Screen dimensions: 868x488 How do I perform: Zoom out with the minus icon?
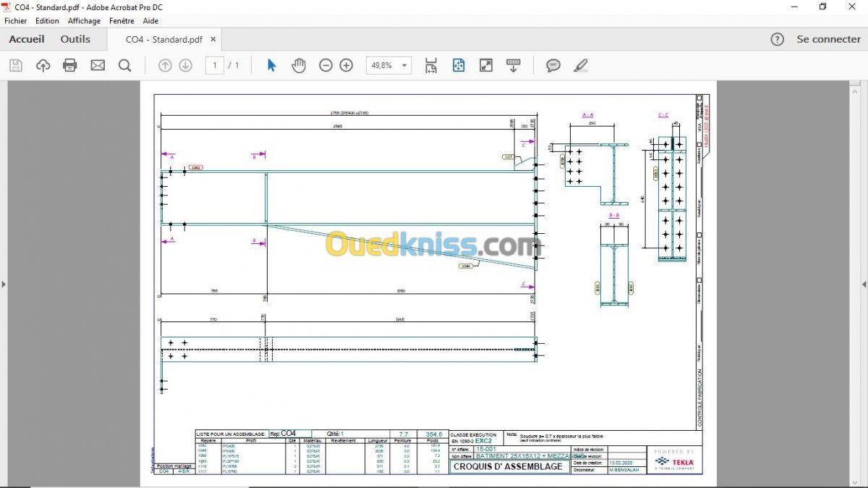point(325,65)
